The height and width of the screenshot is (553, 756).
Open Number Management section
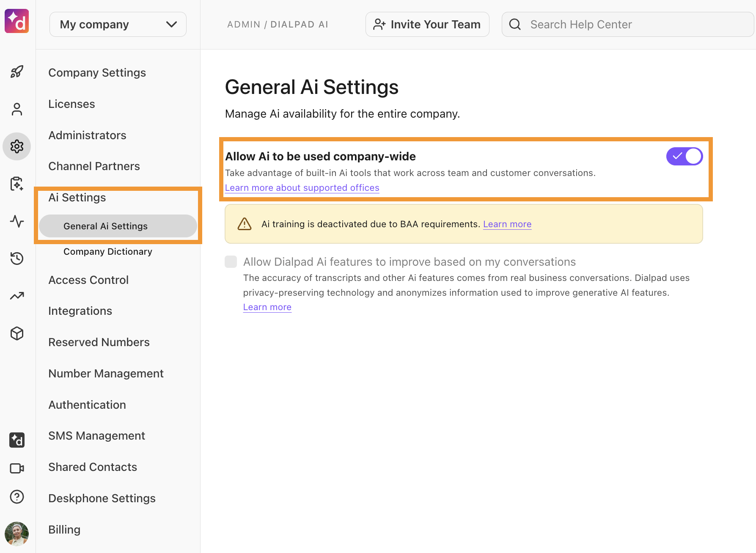point(106,374)
